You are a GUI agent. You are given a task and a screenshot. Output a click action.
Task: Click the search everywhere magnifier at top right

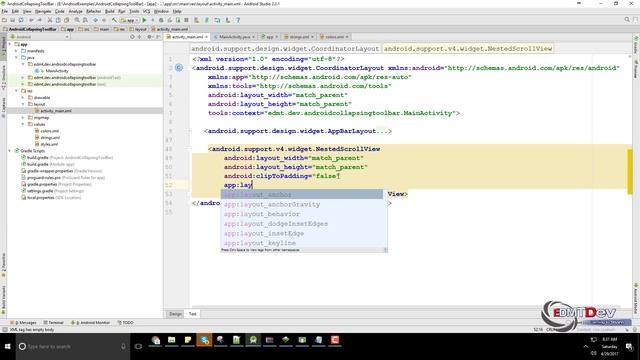point(627,20)
